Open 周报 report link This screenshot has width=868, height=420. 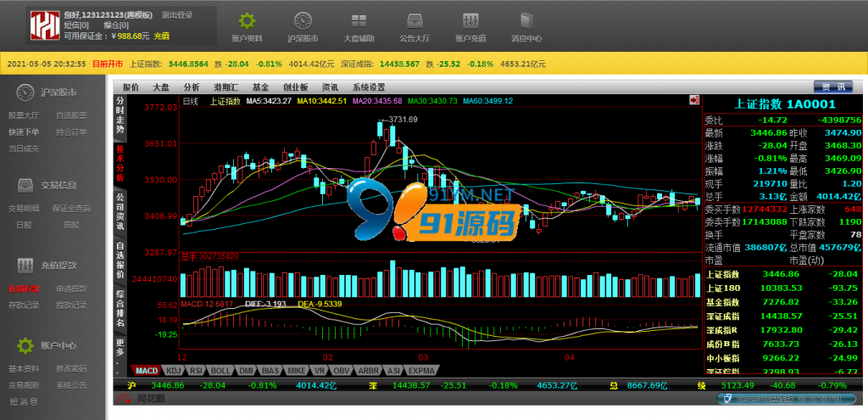pyautogui.click(x=71, y=225)
